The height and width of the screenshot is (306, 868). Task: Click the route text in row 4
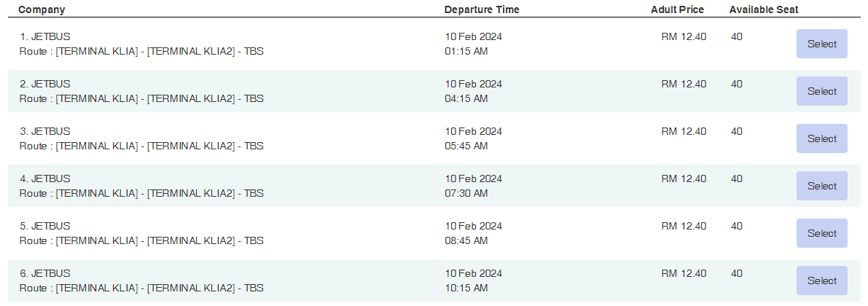coord(141,193)
